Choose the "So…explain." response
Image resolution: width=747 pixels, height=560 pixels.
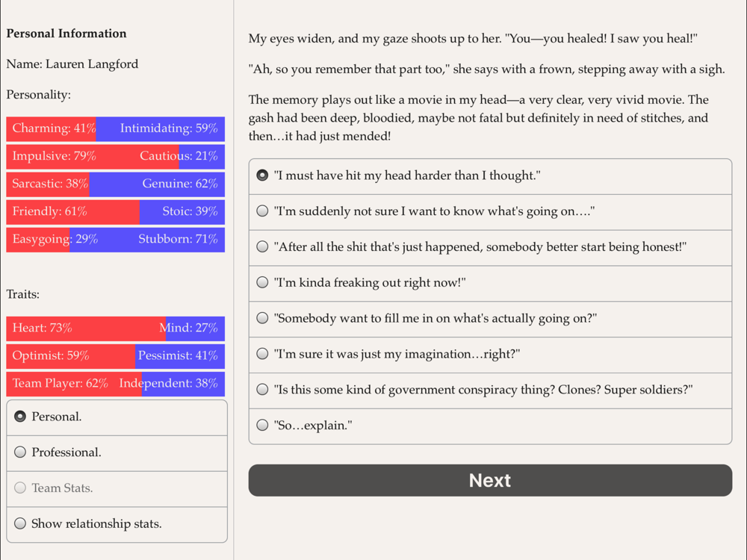490,426
